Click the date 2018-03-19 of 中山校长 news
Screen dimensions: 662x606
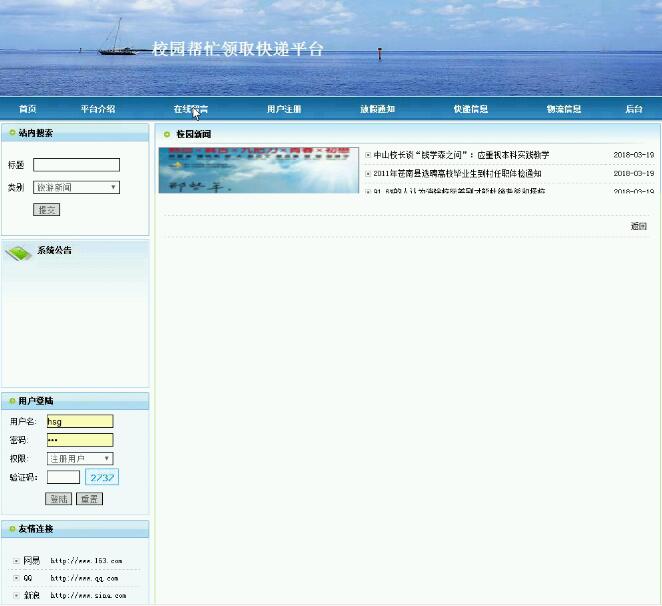634,155
